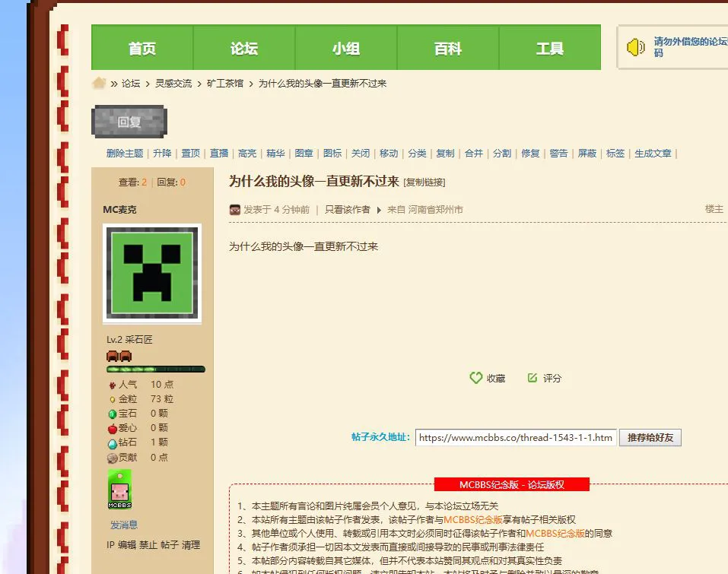This screenshot has width=728, height=574.
Task: Click the green 宝石 emerald icon
Action: (x=112, y=414)
